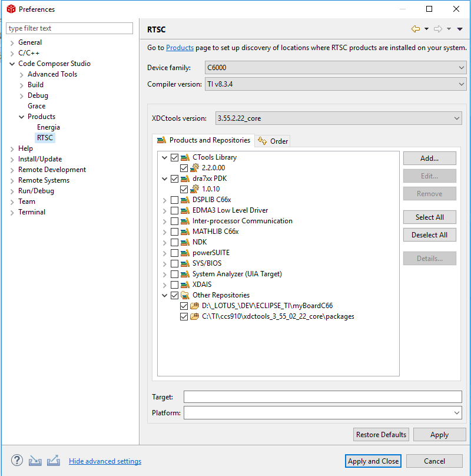
Task: Click the 2.2.0.00 version gear icon
Action: (194, 168)
